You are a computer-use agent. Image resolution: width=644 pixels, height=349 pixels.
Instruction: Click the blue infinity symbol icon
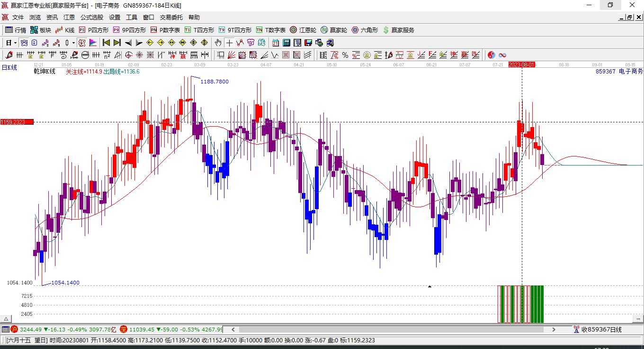tap(502, 55)
